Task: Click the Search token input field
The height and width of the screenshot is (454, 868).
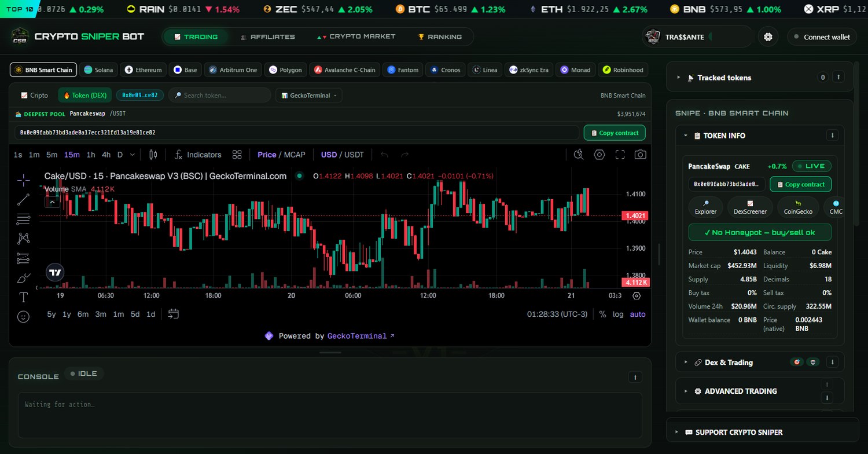Action: click(220, 95)
